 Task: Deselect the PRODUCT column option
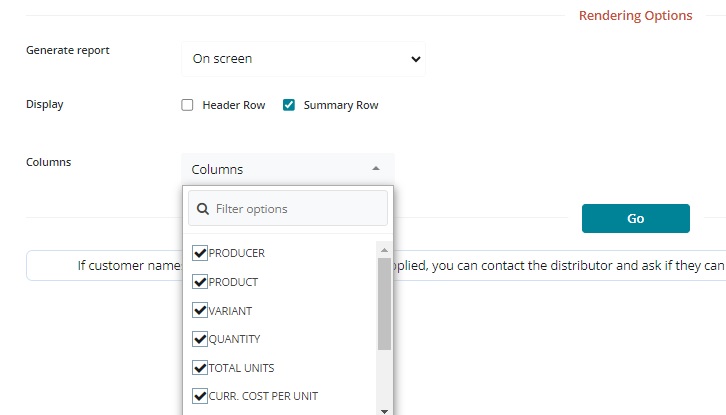(x=199, y=282)
